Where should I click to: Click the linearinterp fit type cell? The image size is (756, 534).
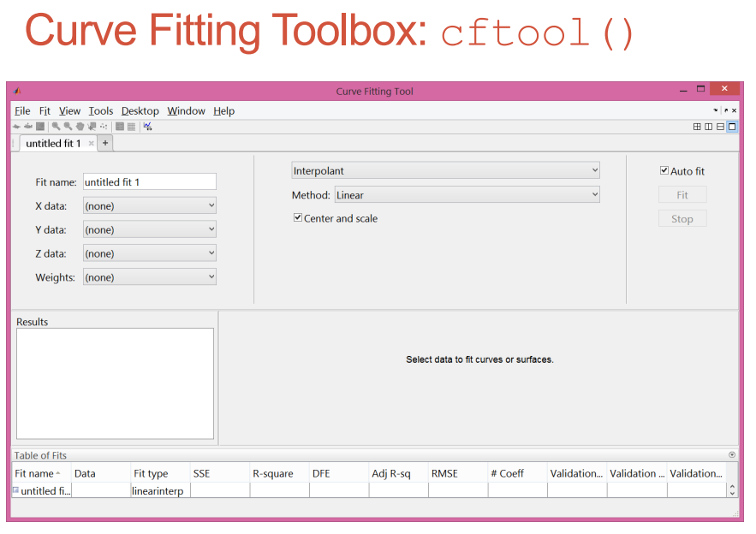point(161,490)
